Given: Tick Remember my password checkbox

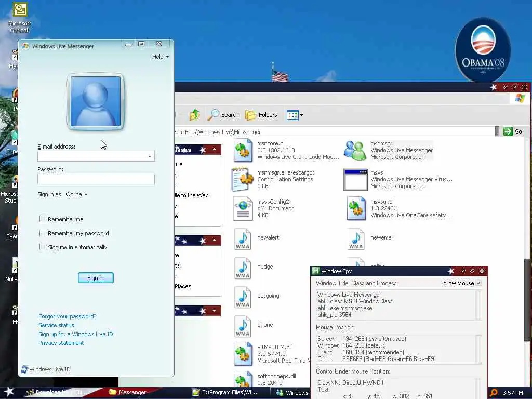Looking at the screenshot, I should click(43, 233).
